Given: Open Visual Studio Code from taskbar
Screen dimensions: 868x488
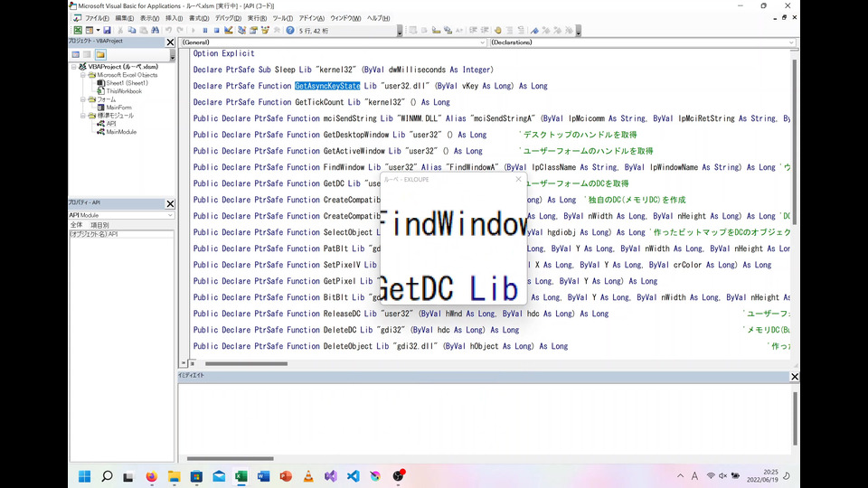Looking at the screenshot, I should pyautogui.click(x=354, y=476).
